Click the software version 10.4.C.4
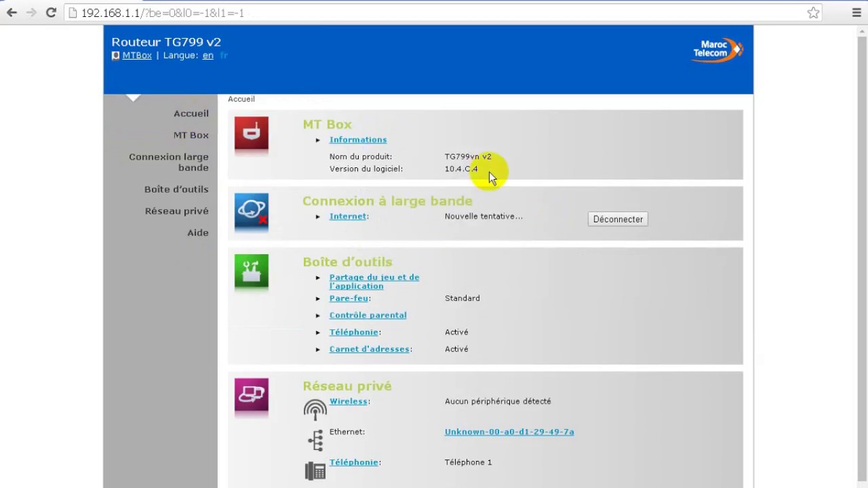Viewport: 868px width, 488px height. pyautogui.click(x=461, y=169)
